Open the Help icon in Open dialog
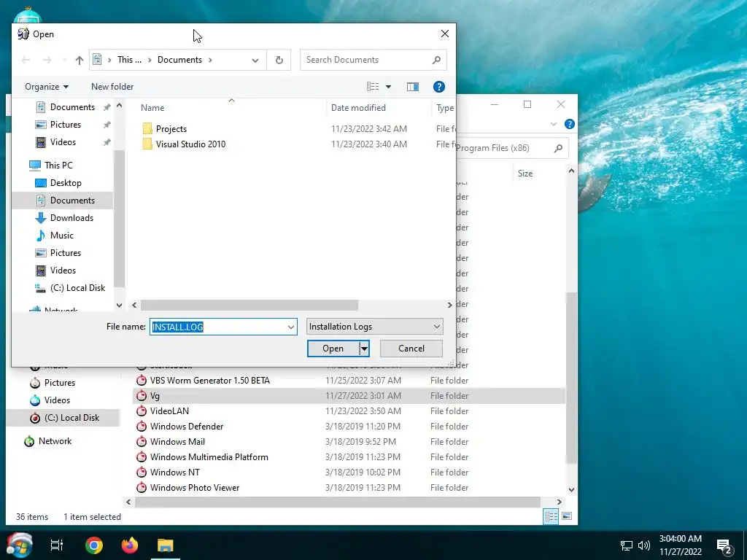747x560 pixels. pos(438,87)
